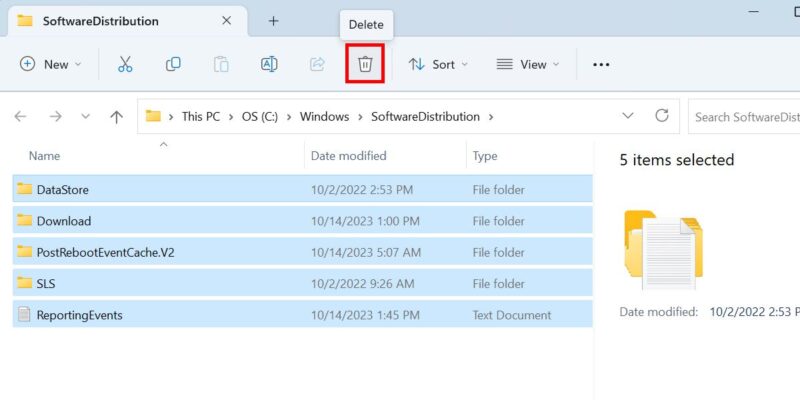Select the Download folder name
The image size is (800, 400).
click(64, 221)
